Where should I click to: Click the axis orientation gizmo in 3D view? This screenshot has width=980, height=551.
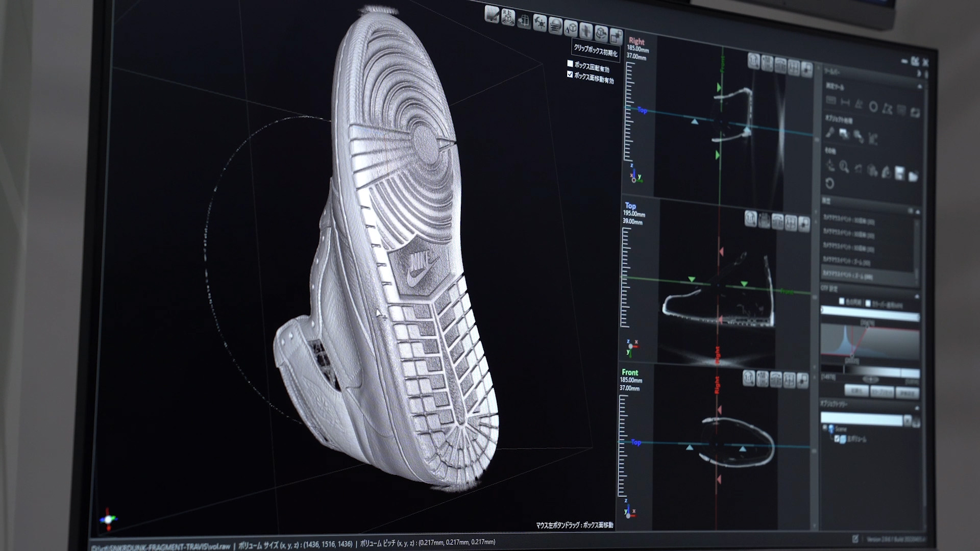pos(108,519)
